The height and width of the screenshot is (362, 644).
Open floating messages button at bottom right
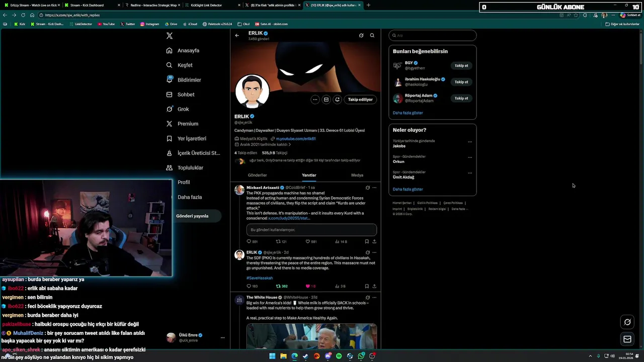point(627,339)
